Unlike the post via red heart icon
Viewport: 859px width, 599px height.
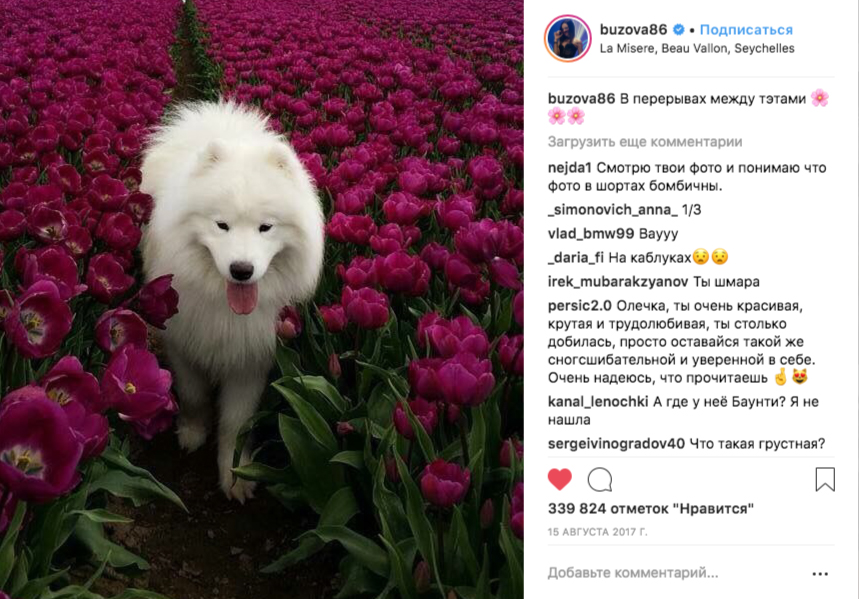(559, 480)
